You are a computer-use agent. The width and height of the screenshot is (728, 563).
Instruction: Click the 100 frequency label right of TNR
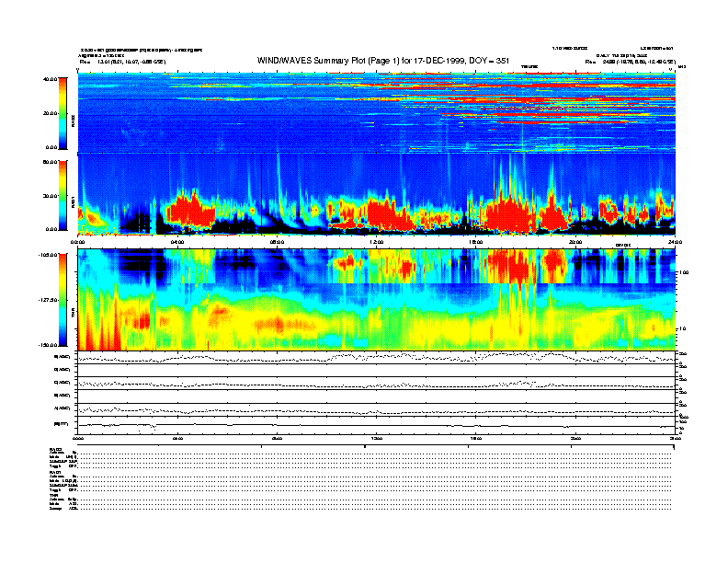[684, 272]
